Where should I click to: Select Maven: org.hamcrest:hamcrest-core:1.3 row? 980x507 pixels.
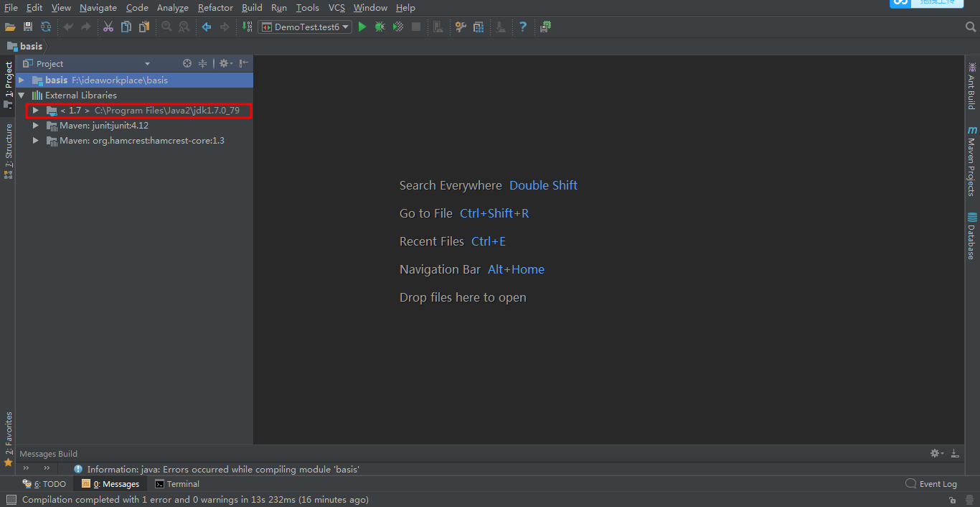135,140
